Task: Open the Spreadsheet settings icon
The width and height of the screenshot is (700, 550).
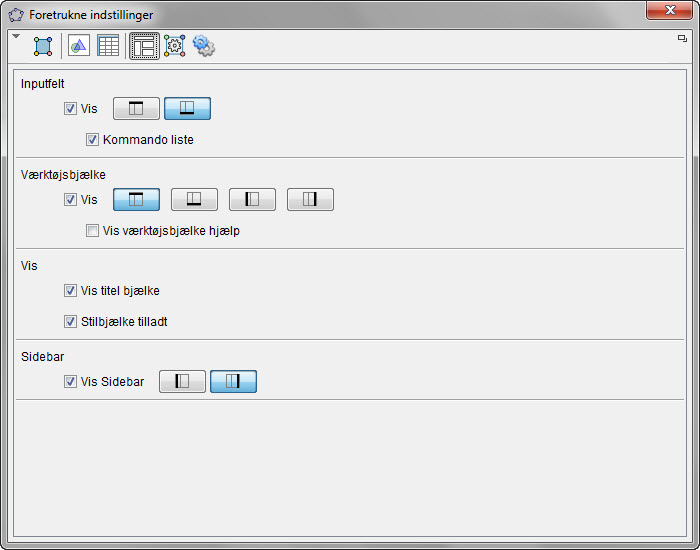Action: click(108, 46)
